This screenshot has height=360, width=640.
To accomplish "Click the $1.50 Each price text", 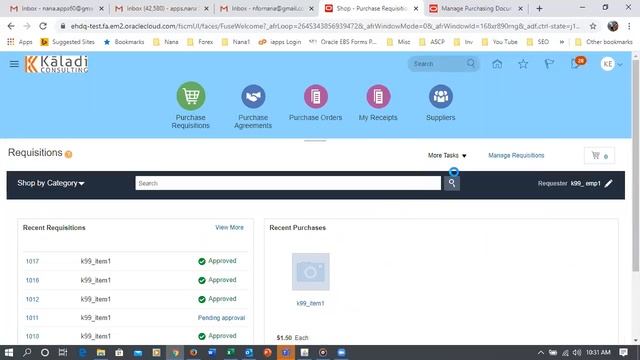I will [292, 338].
